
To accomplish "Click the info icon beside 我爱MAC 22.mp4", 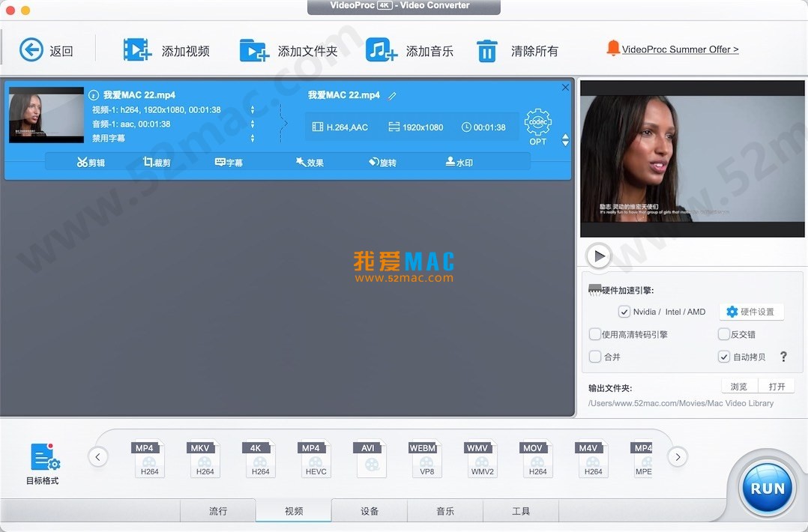I will [x=93, y=94].
